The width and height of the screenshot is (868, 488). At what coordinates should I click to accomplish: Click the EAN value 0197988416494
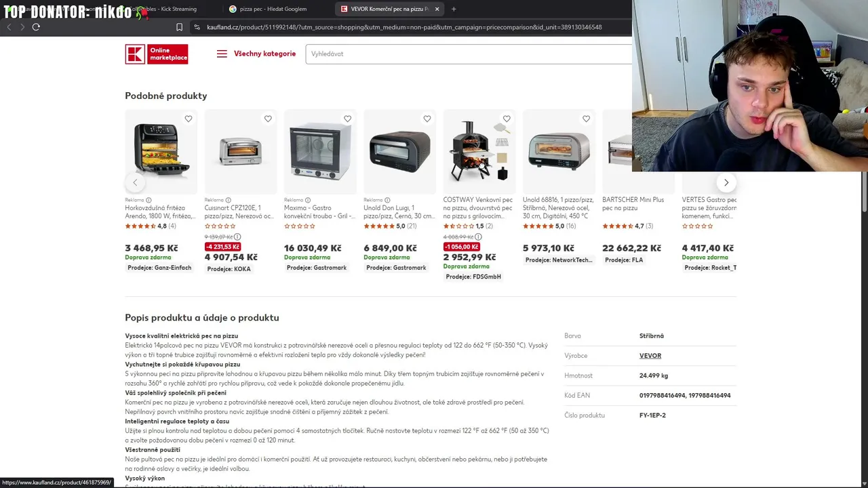(x=663, y=396)
